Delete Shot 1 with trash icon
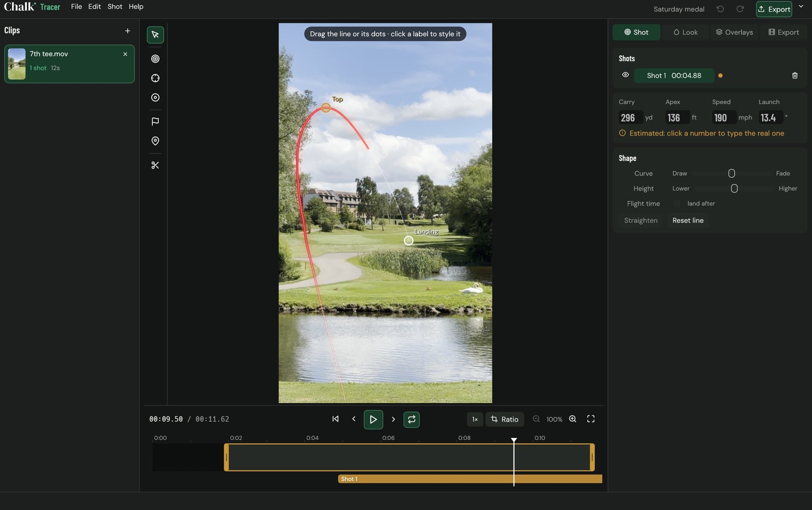Screen dimensions: 812x510 (x=795, y=76)
